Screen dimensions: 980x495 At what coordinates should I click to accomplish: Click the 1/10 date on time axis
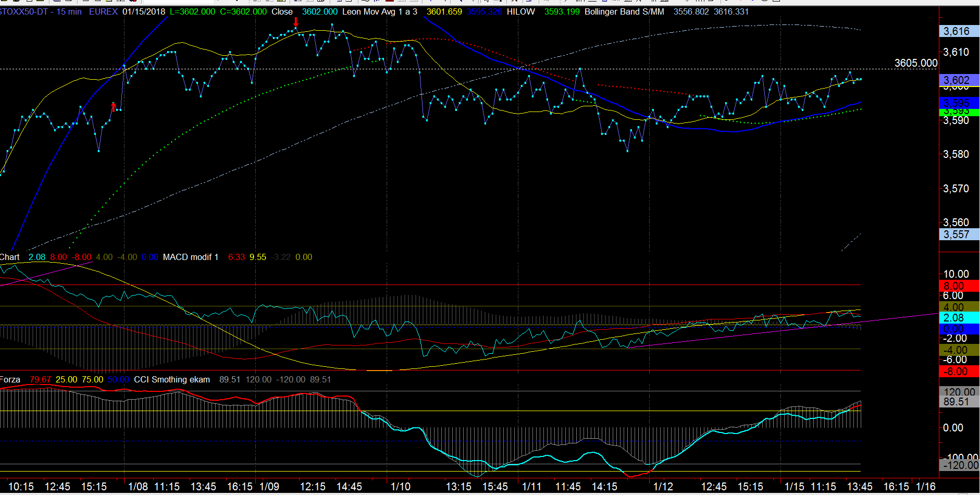(401, 487)
